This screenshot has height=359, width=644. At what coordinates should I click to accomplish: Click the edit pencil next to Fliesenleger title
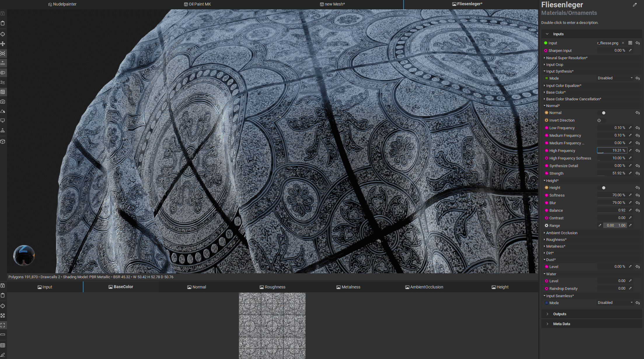(x=635, y=5)
